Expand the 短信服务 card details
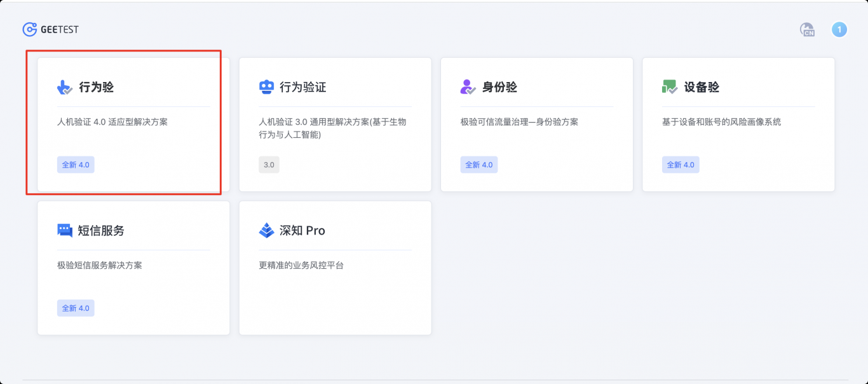This screenshot has width=868, height=384. coord(133,267)
